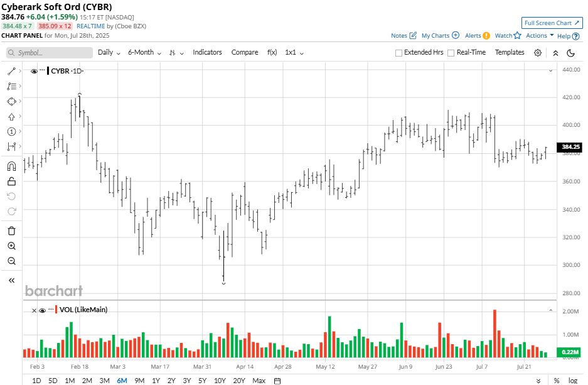The image size is (588, 385).
Task: Open VOL indicator more options dots
Action: (51, 309)
